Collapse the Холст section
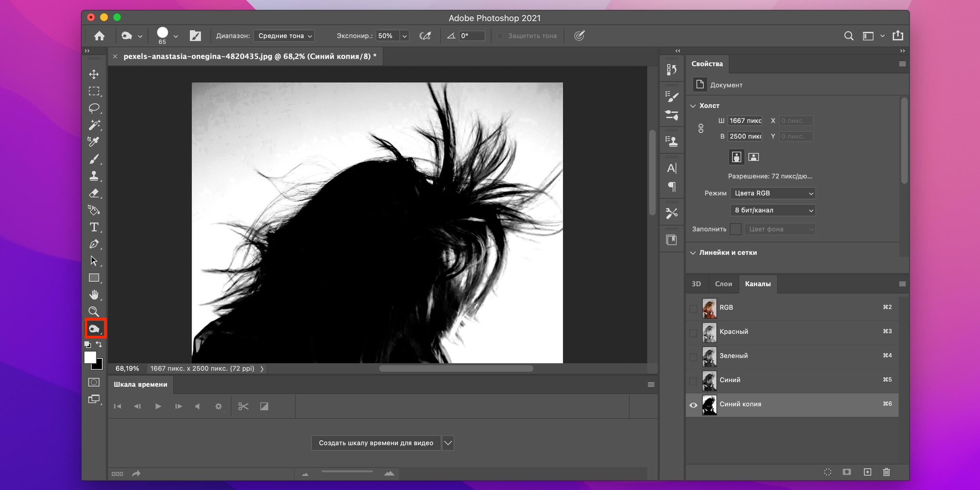 tap(693, 106)
